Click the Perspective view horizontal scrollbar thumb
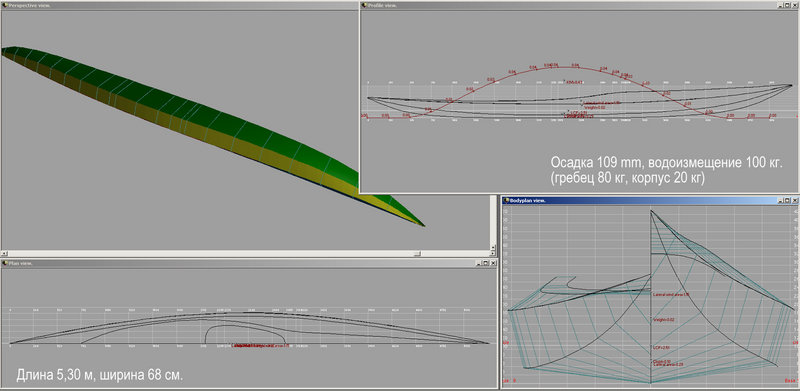This screenshot has width=800, height=391. 417,253
